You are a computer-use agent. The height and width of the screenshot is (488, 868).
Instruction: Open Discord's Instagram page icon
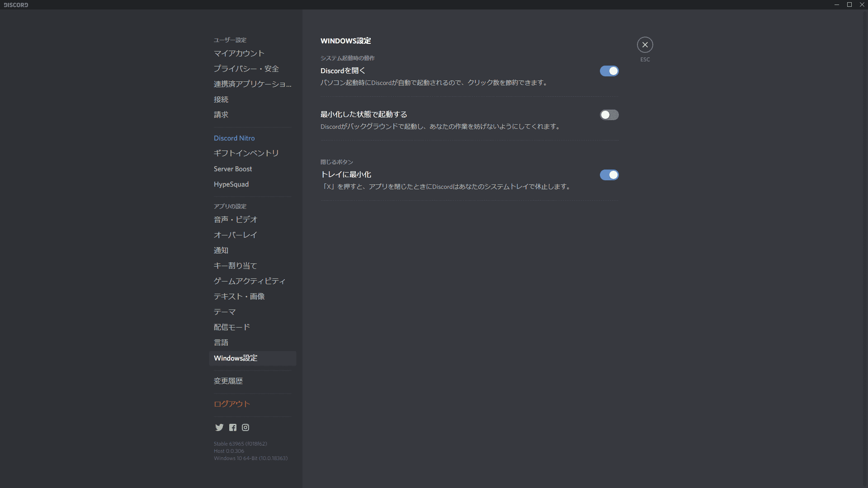coord(245,427)
